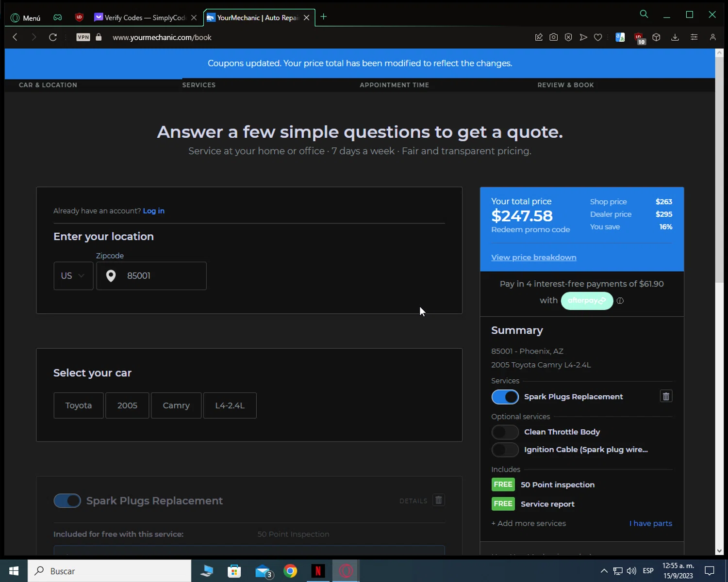Click the snapshot camera icon in toolbar
728x582 pixels.
(x=553, y=37)
